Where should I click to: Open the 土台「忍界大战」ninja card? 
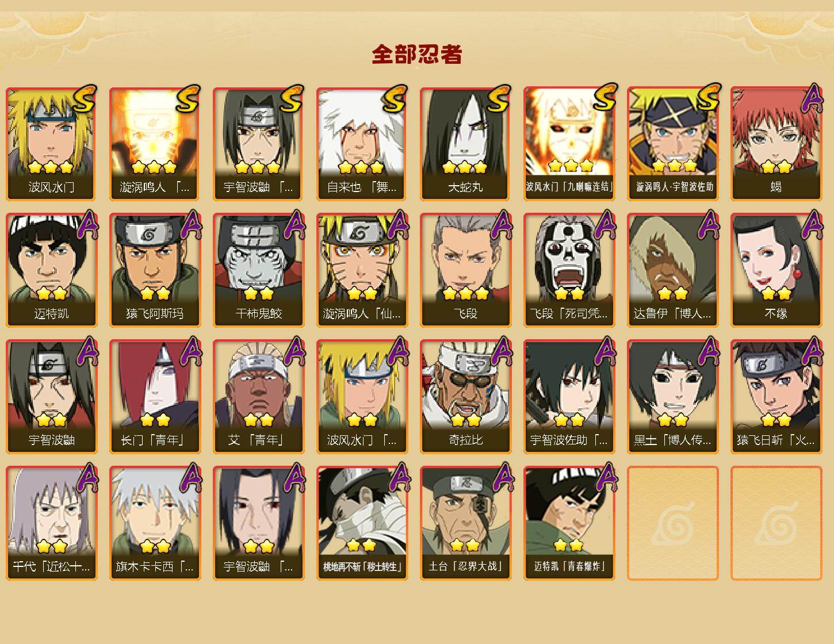click(x=466, y=523)
